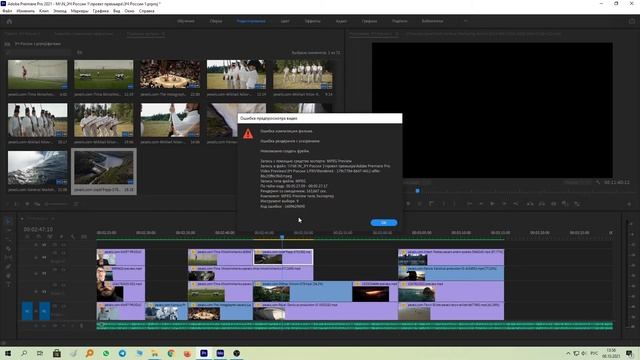
Task: Toggle lock on the topmost video track
Action: [x=36, y=245]
